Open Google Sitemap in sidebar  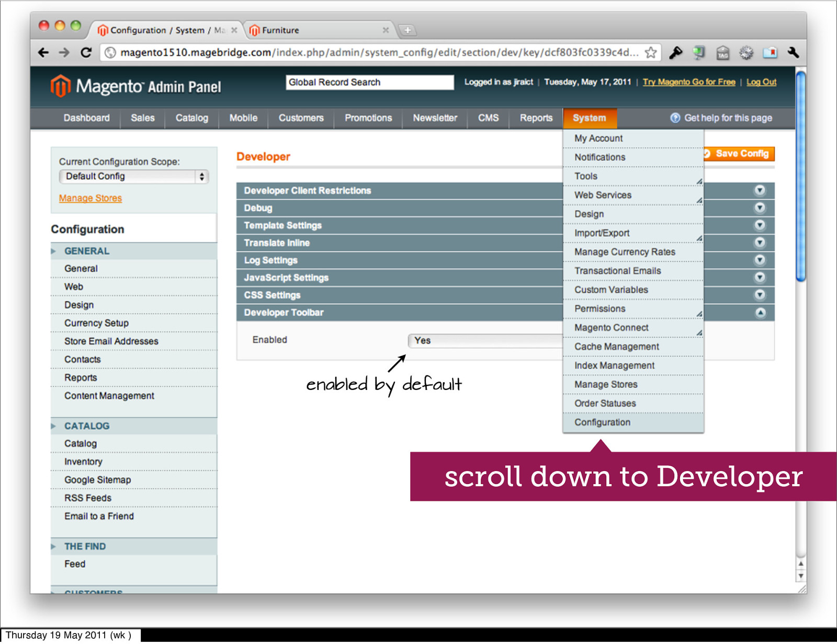(x=133, y=480)
